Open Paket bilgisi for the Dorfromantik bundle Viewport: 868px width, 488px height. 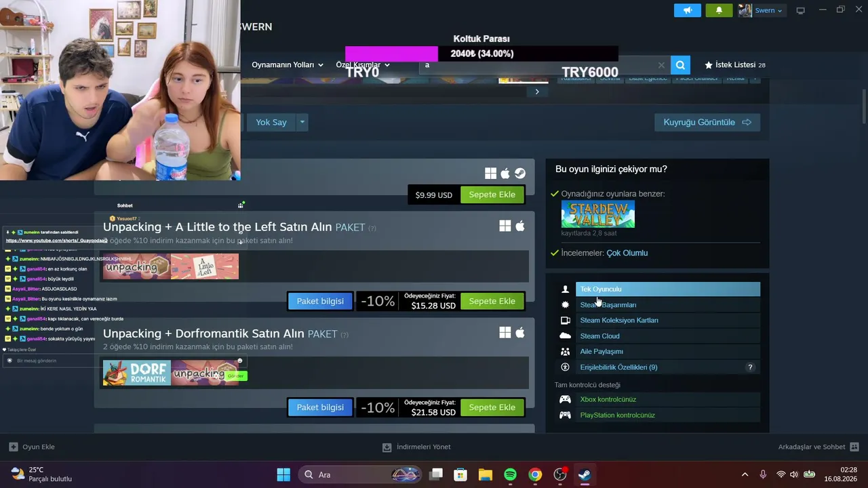click(x=320, y=407)
